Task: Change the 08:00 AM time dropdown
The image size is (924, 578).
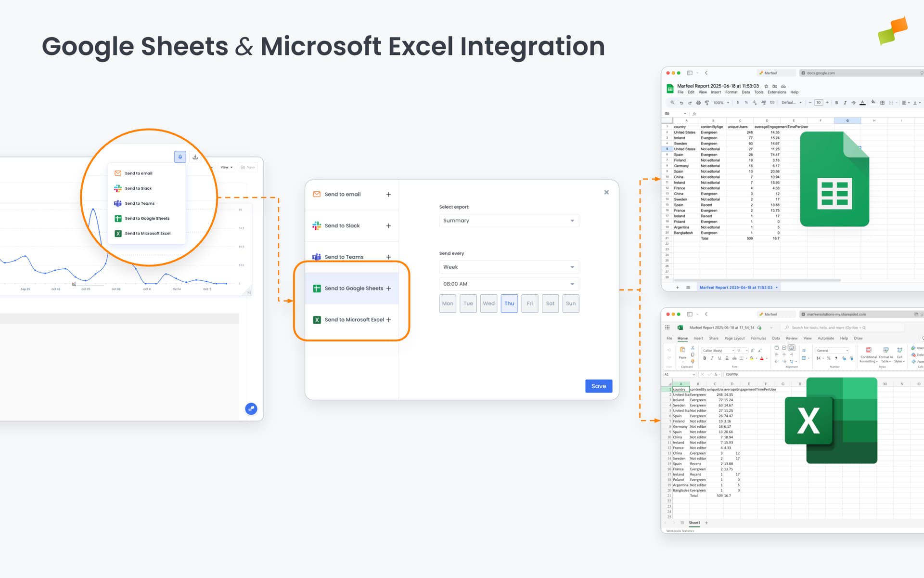Action: coord(509,284)
